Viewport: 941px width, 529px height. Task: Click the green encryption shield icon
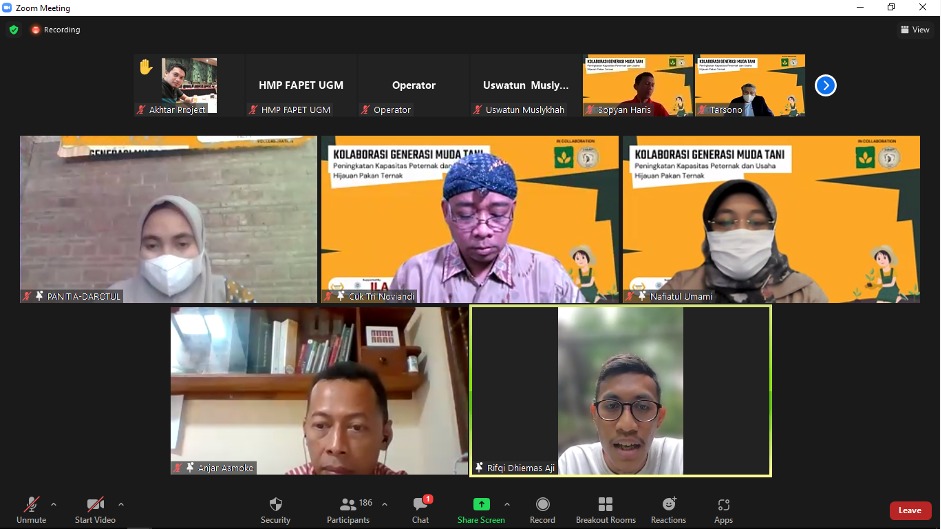(14, 29)
